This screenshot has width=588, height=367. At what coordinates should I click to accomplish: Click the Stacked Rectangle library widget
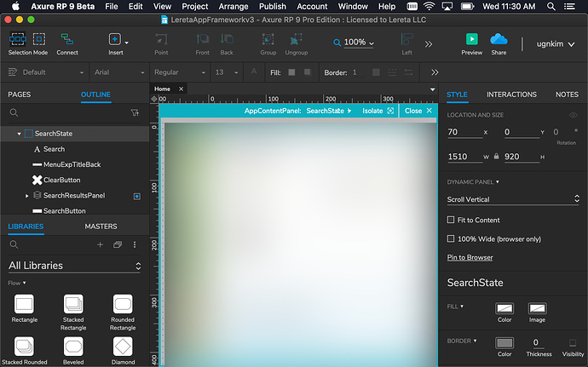[x=73, y=303]
